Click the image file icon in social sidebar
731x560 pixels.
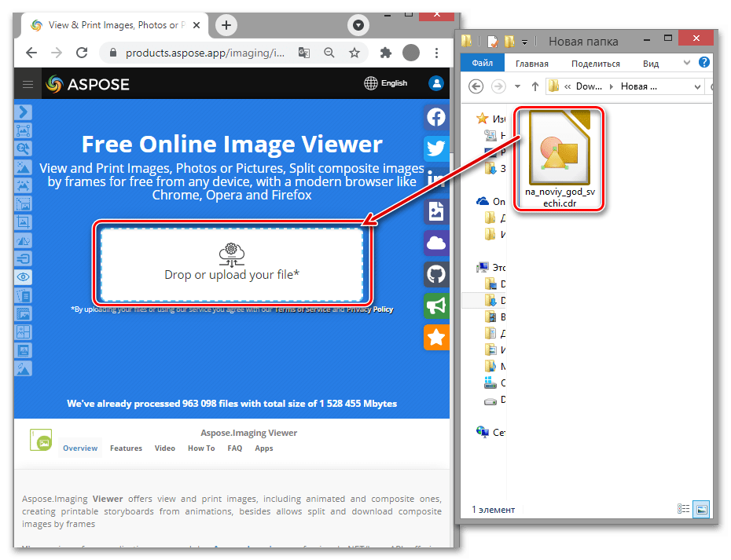(x=436, y=211)
